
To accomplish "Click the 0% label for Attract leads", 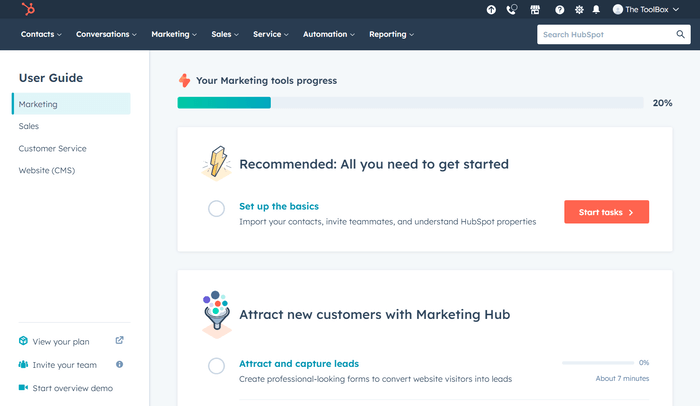I will point(644,363).
